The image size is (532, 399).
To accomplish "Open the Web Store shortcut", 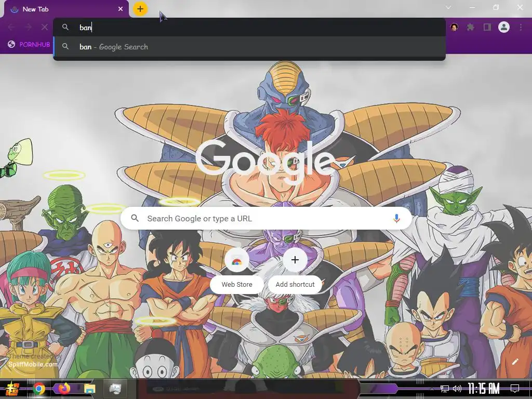I will click(237, 270).
